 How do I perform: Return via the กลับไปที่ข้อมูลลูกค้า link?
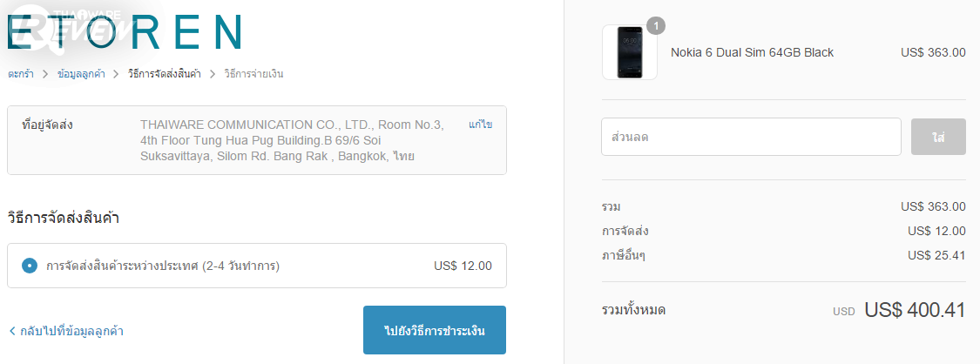[71, 331]
